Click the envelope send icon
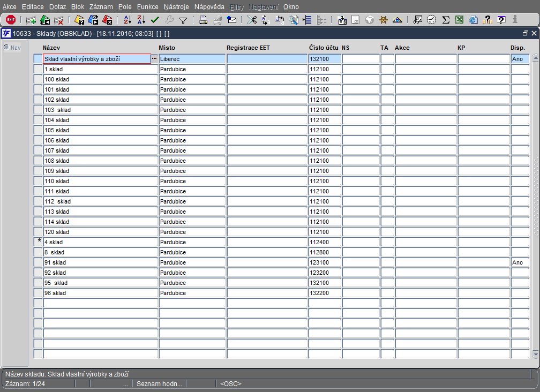The height and width of the screenshot is (392, 540). (232, 20)
